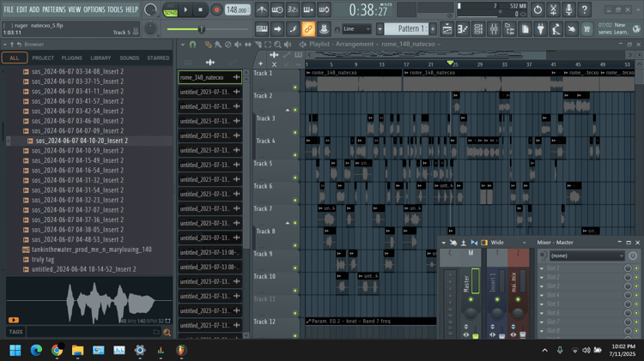Image resolution: width=644 pixels, height=361 pixels.
Task: Toggle Playlist snap magnet icon
Action: click(x=192, y=45)
